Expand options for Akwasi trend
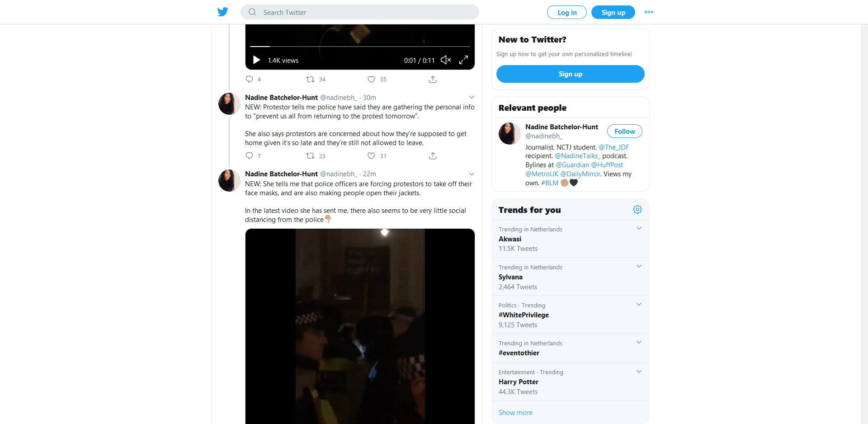The height and width of the screenshot is (424, 868). (x=639, y=228)
